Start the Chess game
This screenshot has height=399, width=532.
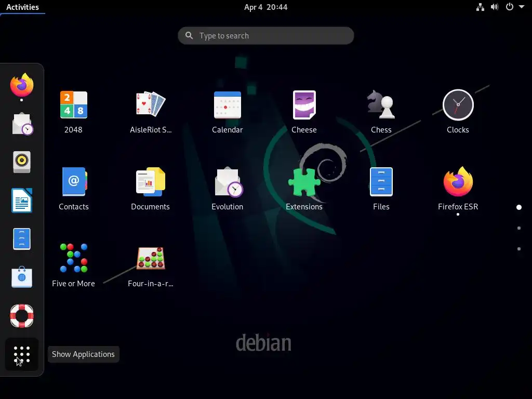point(381,105)
